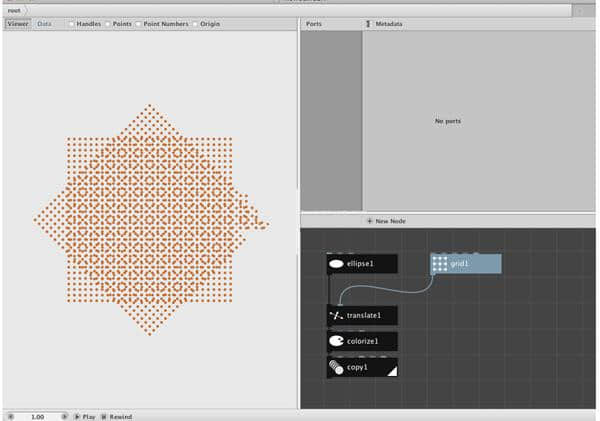
Task: Click the root breadcrumb in address bar
Action: (14, 10)
